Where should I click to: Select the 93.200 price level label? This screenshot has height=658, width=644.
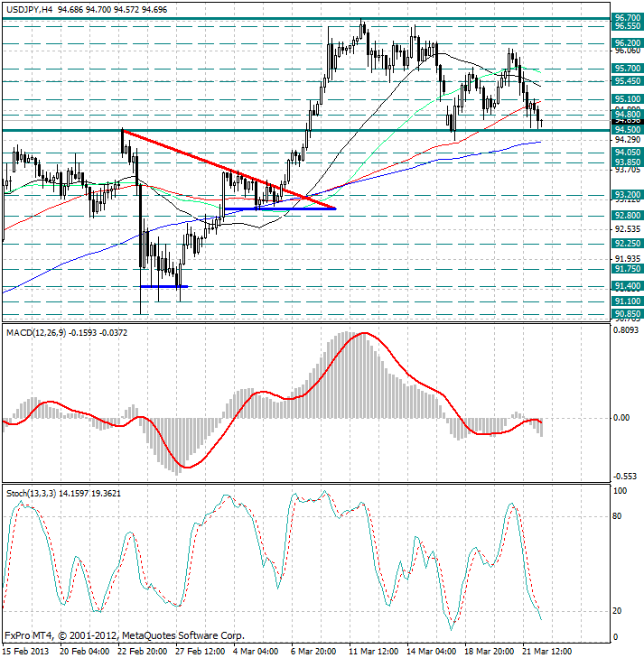pyautogui.click(x=627, y=195)
